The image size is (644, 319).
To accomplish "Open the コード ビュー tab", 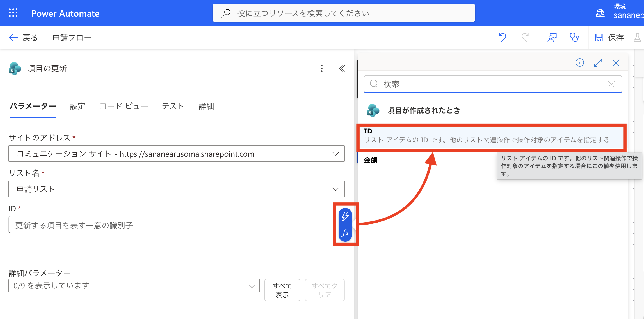I will 124,106.
